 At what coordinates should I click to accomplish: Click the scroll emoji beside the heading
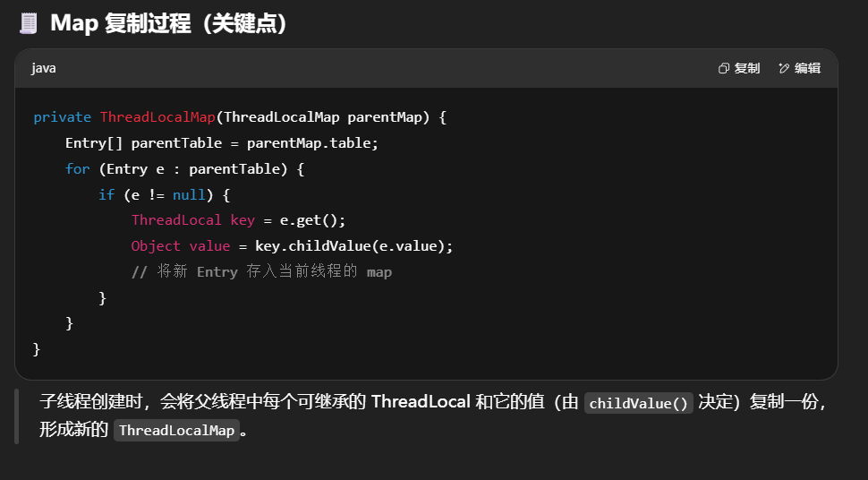point(29,23)
